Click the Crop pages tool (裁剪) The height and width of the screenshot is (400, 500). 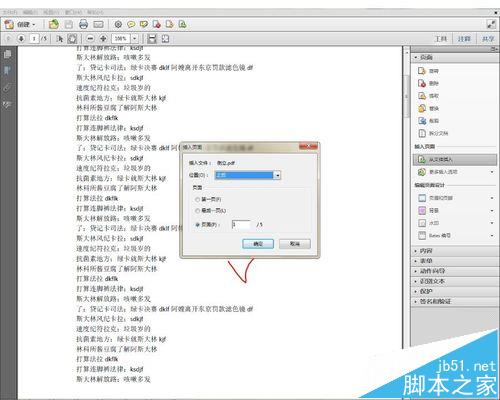[x=429, y=121]
